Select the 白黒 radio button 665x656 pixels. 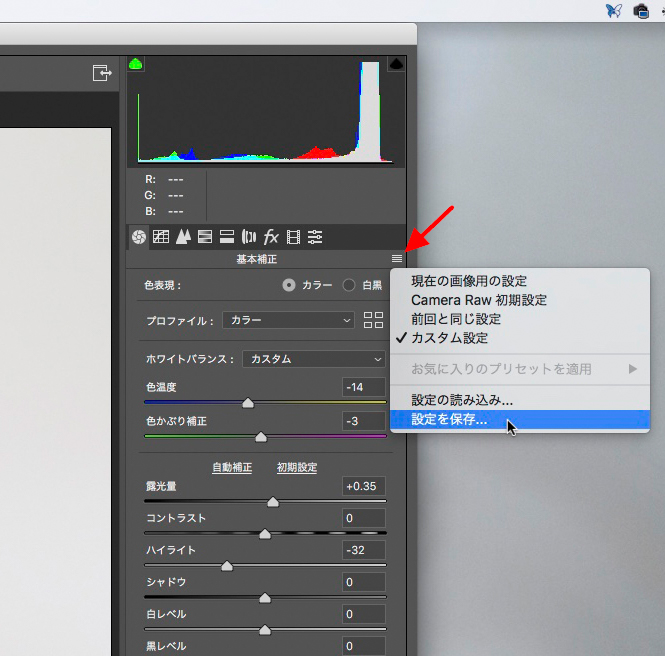coord(349,285)
